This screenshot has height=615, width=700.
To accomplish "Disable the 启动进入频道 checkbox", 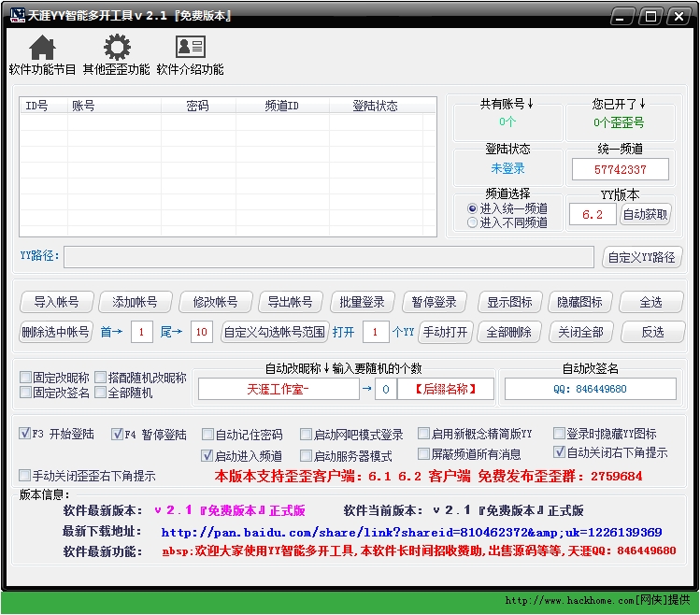I will 208,456.
